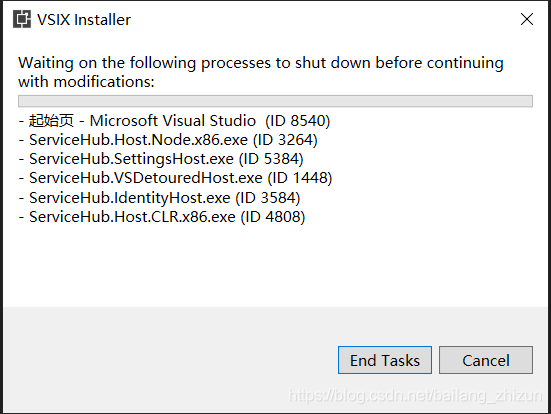This screenshot has width=551, height=414.
Task: Select the ServiceHub.Host.CLR.x86.exe process name
Action: [132, 217]
